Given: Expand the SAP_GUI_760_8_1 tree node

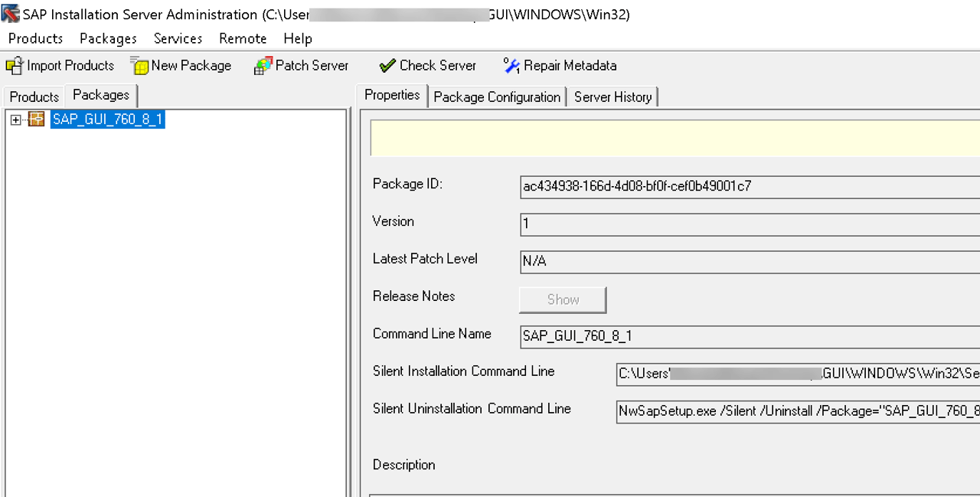Looking at the screenshot, I should [16, 119].
